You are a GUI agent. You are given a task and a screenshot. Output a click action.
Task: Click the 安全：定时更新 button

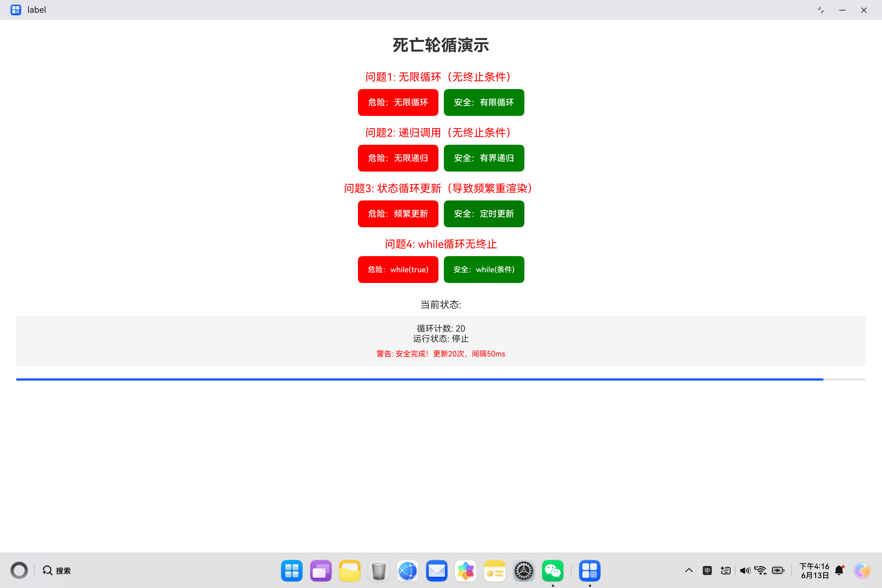(x=484, y=214)
